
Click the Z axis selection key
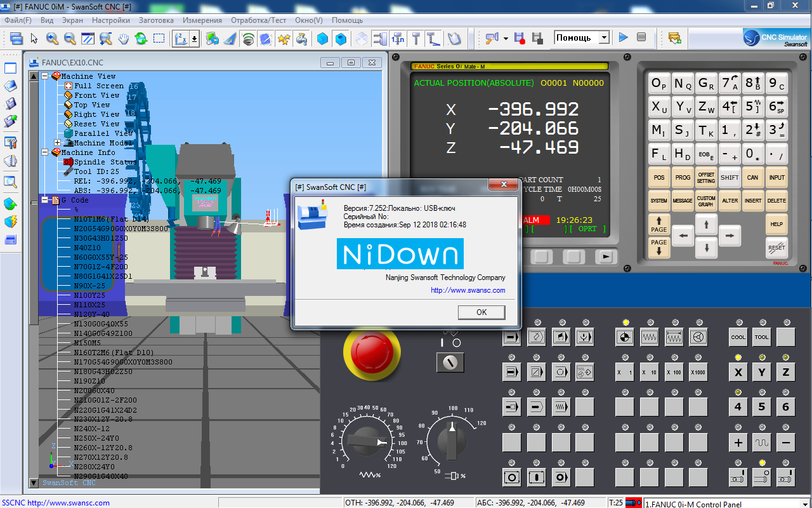coord(785,372)
